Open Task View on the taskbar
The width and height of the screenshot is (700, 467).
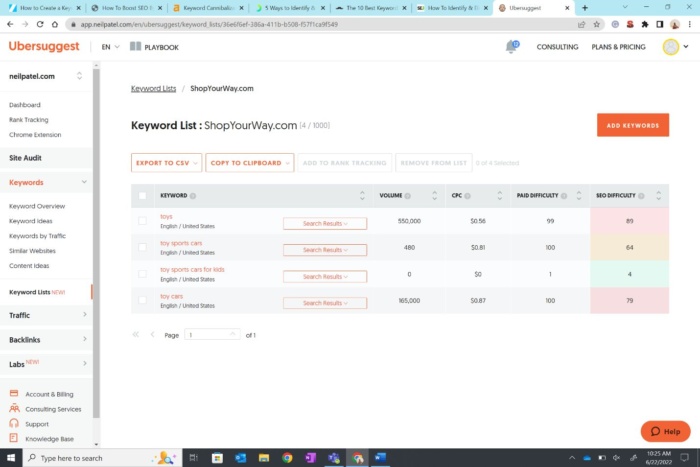(193, 458)
